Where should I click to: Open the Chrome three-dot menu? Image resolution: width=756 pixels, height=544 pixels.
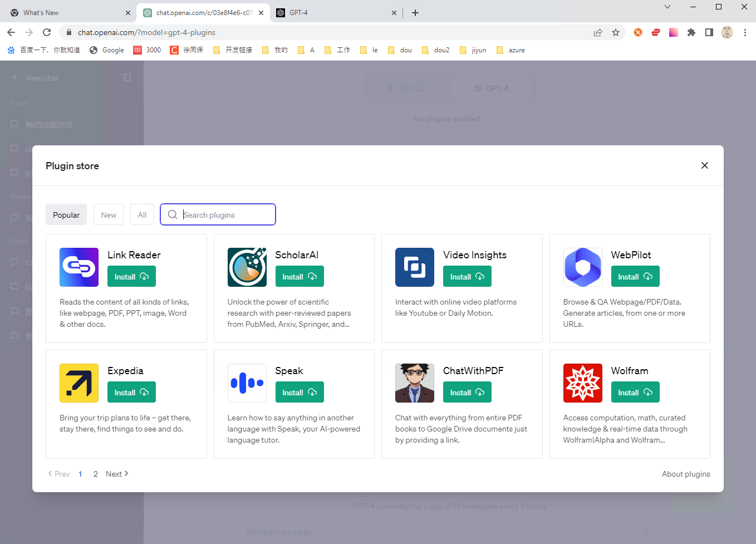[x=745, y=32]
